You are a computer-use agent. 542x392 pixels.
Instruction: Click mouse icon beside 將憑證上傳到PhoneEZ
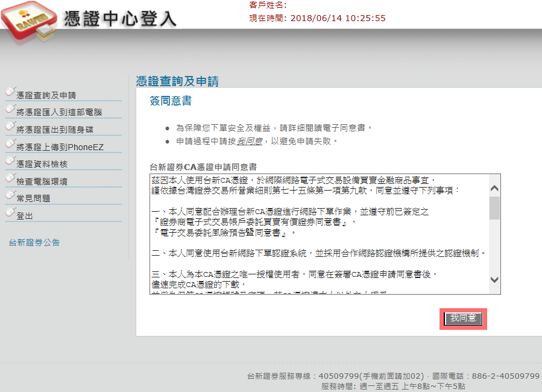click(x=10, y=144)
